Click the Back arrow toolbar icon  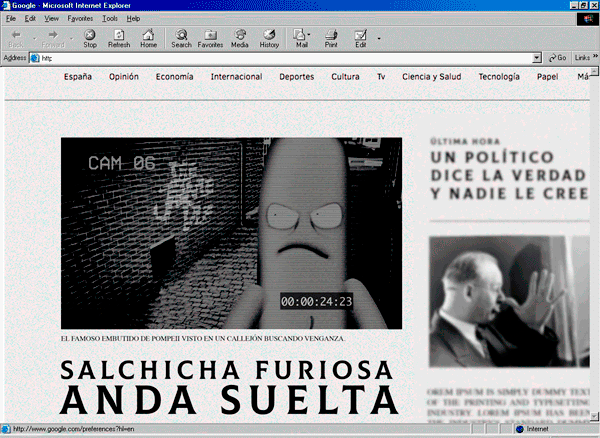point(16,35)
